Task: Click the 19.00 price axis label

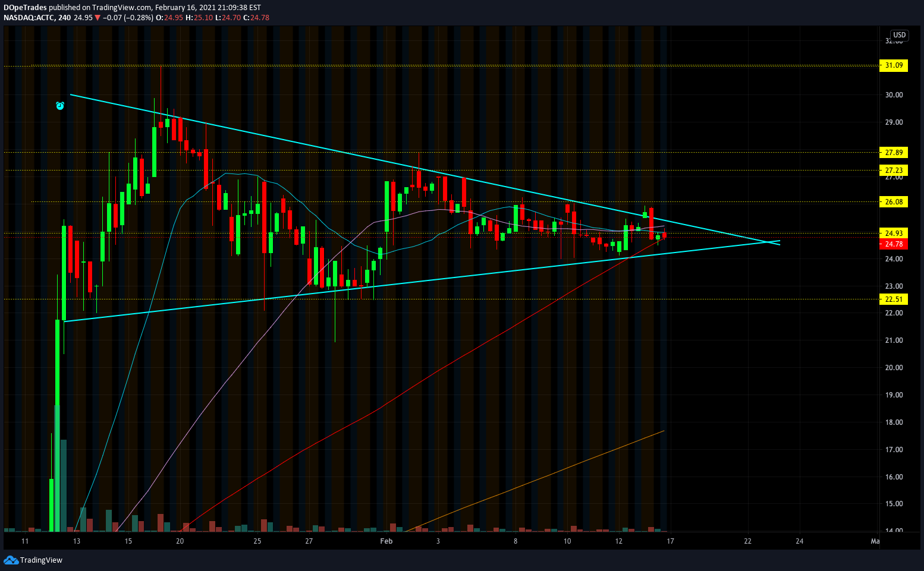Action: click(x=894, y=395)
